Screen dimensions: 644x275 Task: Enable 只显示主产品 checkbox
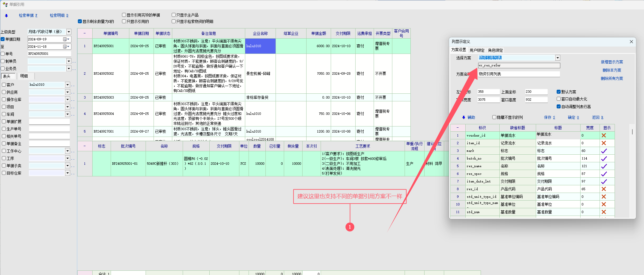pos(174,15)
